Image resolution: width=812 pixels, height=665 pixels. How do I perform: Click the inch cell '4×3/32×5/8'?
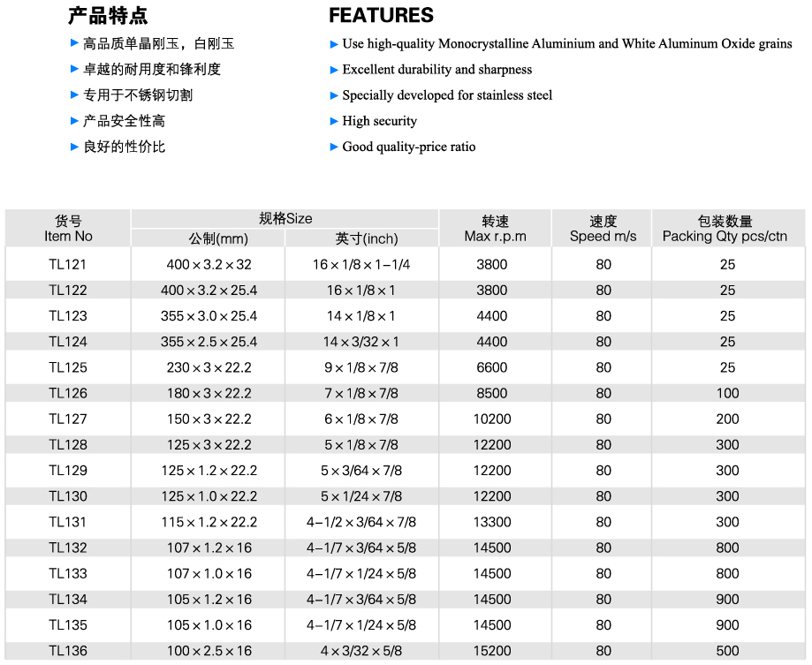(361, 651)
